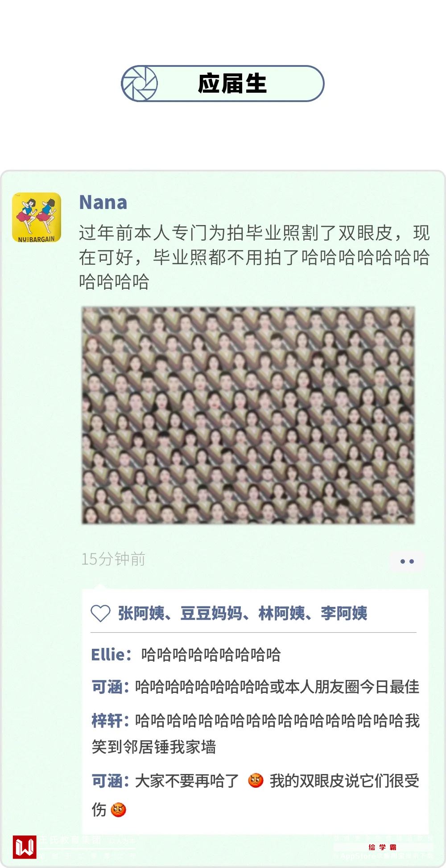This screenshot has width=446, height=868.
Task: Open the blurred graduation photo
Action: coord(248,415)
